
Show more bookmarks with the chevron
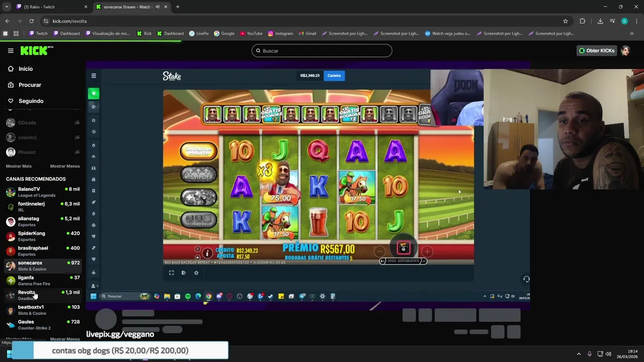click(632, 34)
